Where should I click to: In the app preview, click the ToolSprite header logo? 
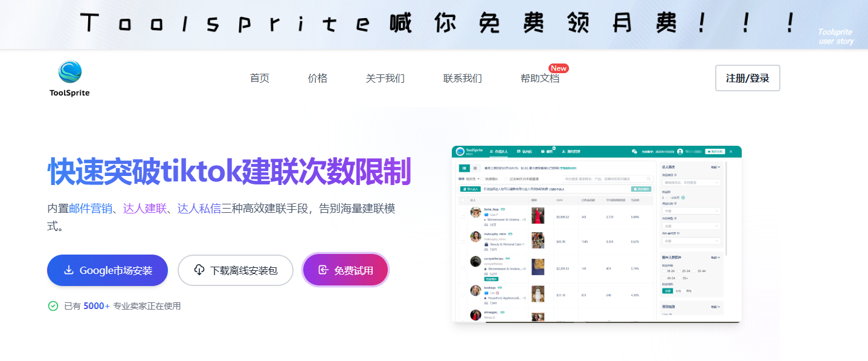click(460, 151)
